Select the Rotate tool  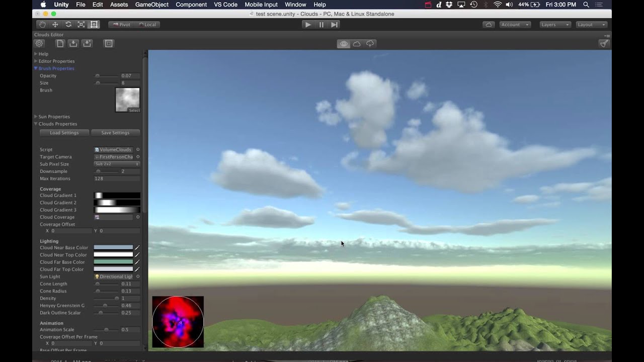coord(68,25)
